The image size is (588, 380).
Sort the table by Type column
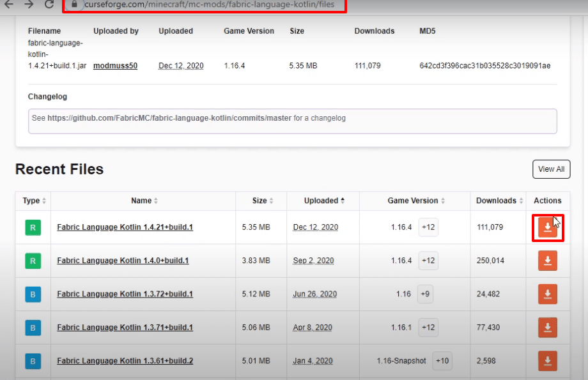click(34, 201)
